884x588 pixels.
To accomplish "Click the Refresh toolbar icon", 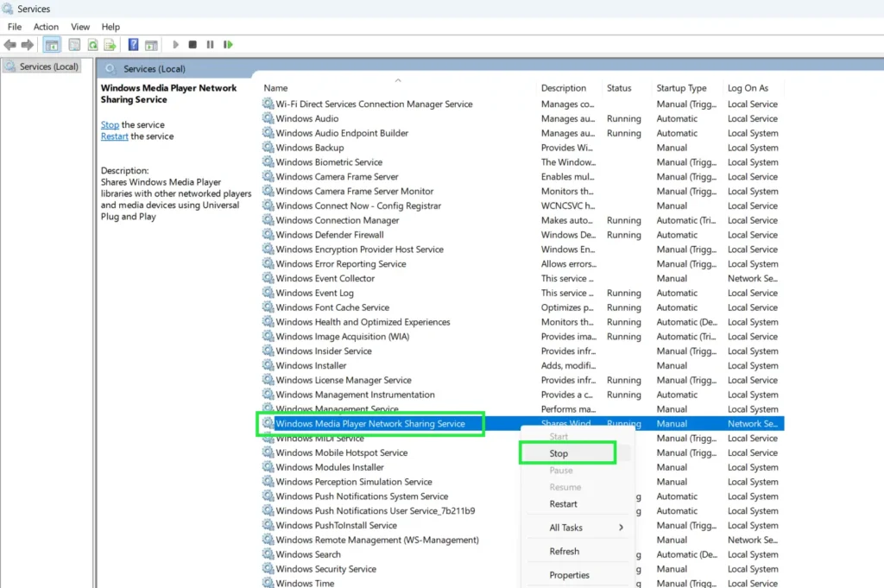I will [x=92, y=44].
